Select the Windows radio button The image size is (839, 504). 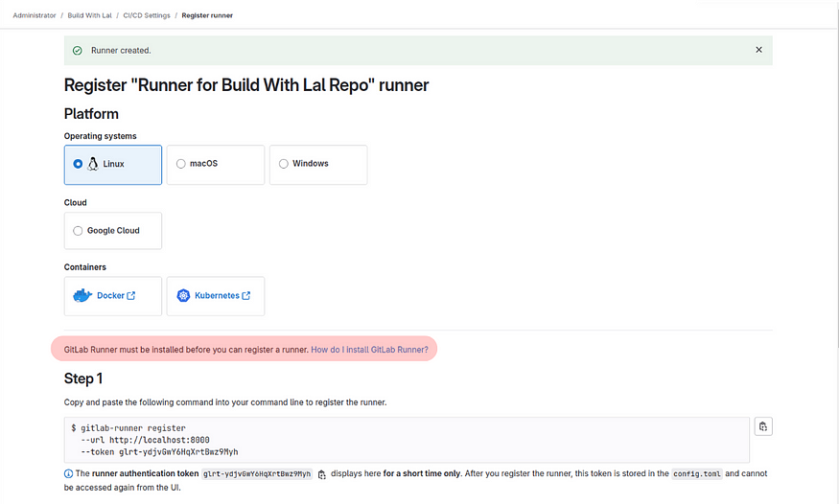[x=284, y=164]
